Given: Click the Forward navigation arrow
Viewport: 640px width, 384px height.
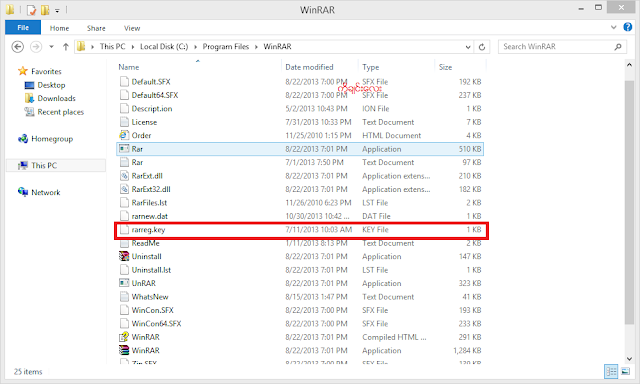Looking at the screenshot, I should [x=36, y=47].
